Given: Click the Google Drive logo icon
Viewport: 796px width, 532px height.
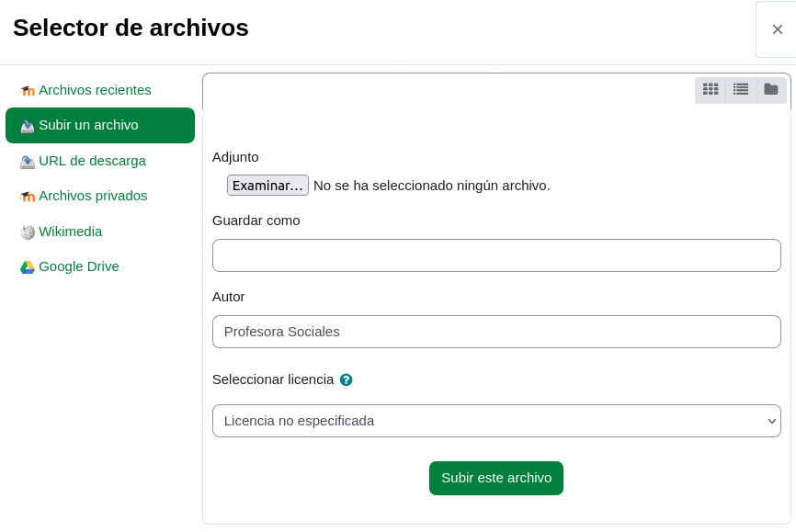Looking at the screenshot, I should [28, 267].
